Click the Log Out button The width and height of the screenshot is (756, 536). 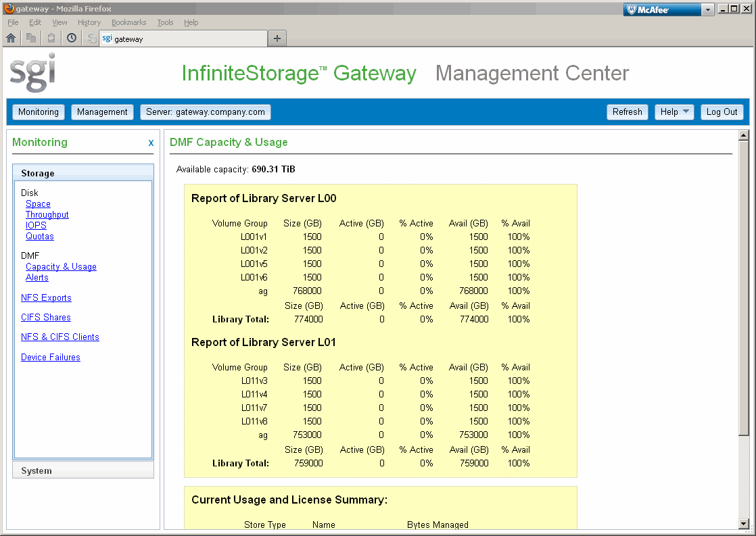point(722,112)
